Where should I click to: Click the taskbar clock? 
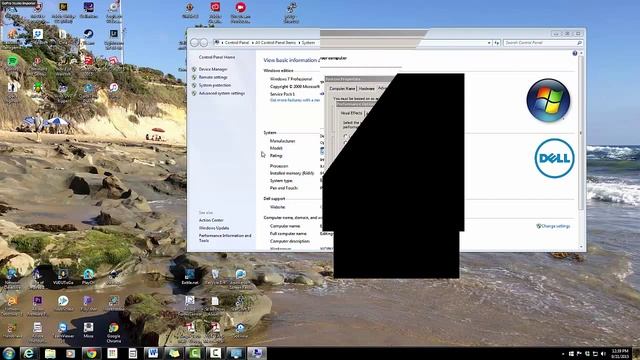click(620, 353)
